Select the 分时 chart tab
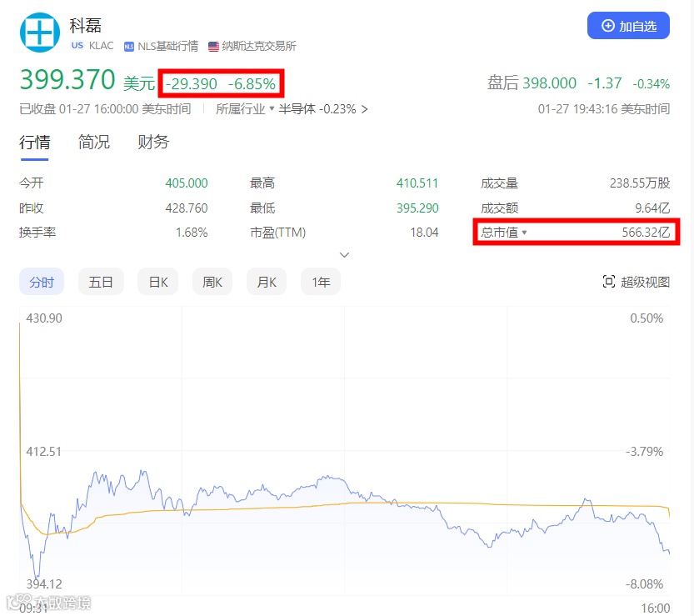 [x=42, y=282]
